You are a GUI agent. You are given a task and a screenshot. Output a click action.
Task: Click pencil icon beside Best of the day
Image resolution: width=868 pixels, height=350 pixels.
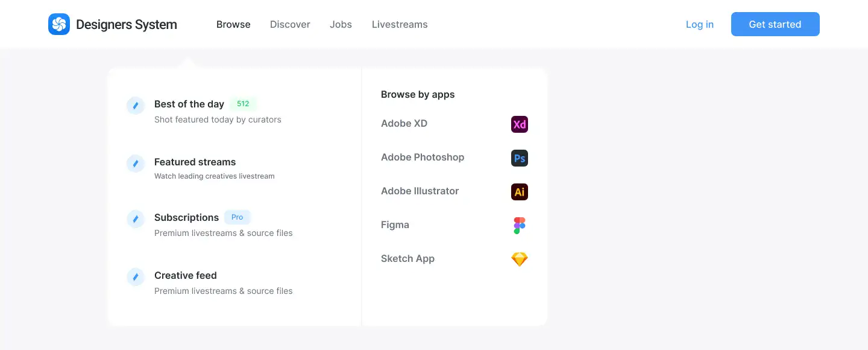136,105
